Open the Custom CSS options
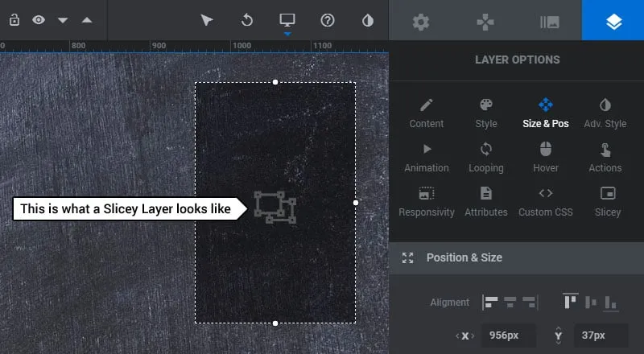This screenshot has width=644, height=354. coord(546,201)
